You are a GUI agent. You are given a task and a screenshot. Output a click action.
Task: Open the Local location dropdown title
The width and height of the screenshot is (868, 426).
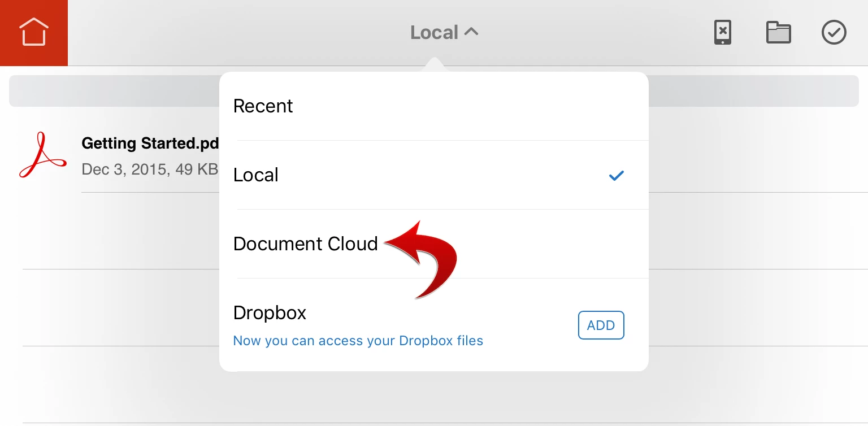tap(444, 33)
